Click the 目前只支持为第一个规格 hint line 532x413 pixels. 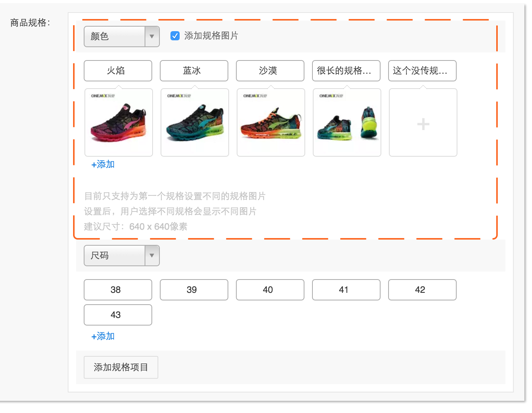(x=175, y=196)
